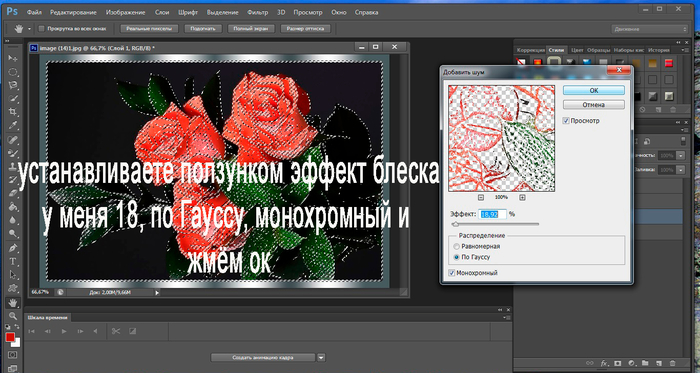Click the new group folder icon
This screenshot has width=700, height=373.
coord(645,364)
